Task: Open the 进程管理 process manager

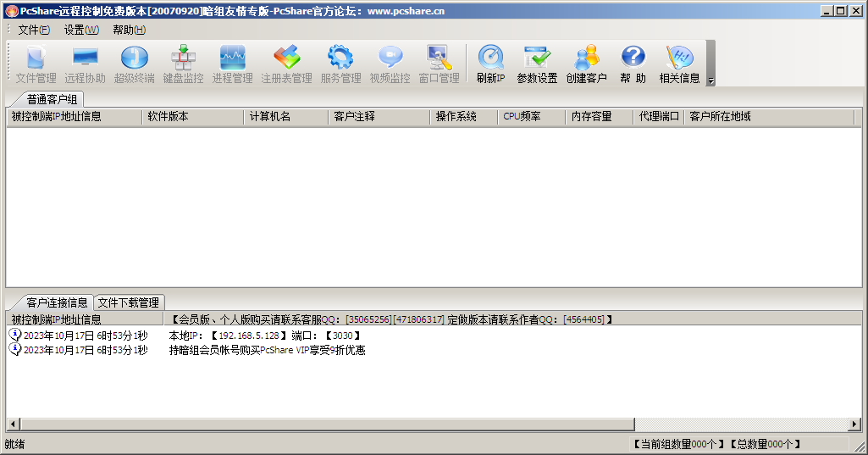Action: pyautogui.click(x=232, y=64)
